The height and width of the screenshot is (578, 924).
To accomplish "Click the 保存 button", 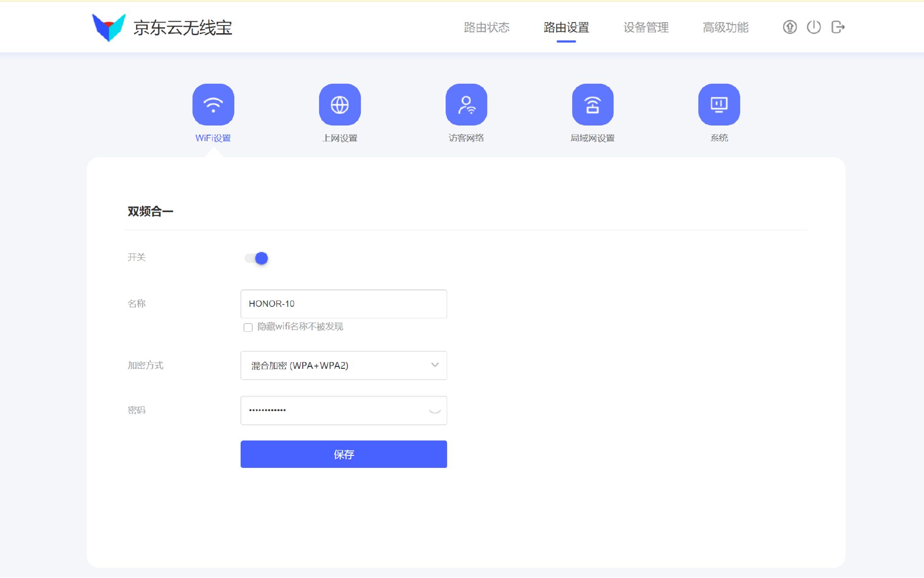I will click(x=344, y=454).
